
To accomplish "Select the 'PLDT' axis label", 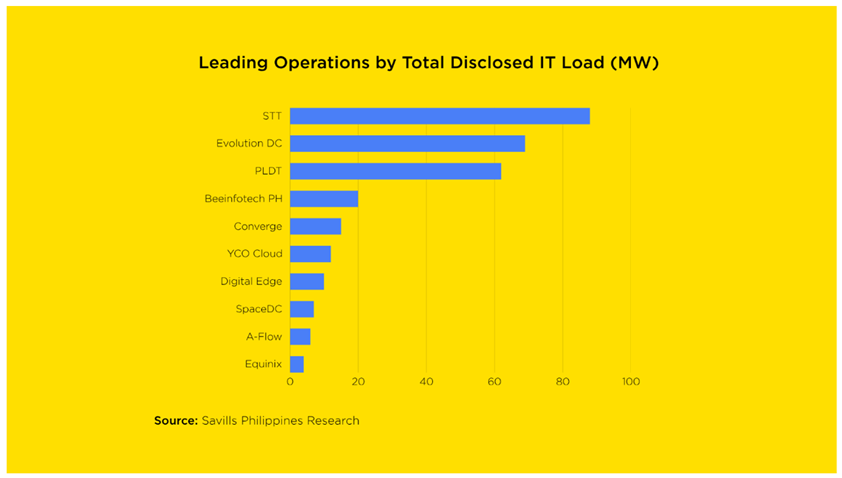I will coord(268,171).
